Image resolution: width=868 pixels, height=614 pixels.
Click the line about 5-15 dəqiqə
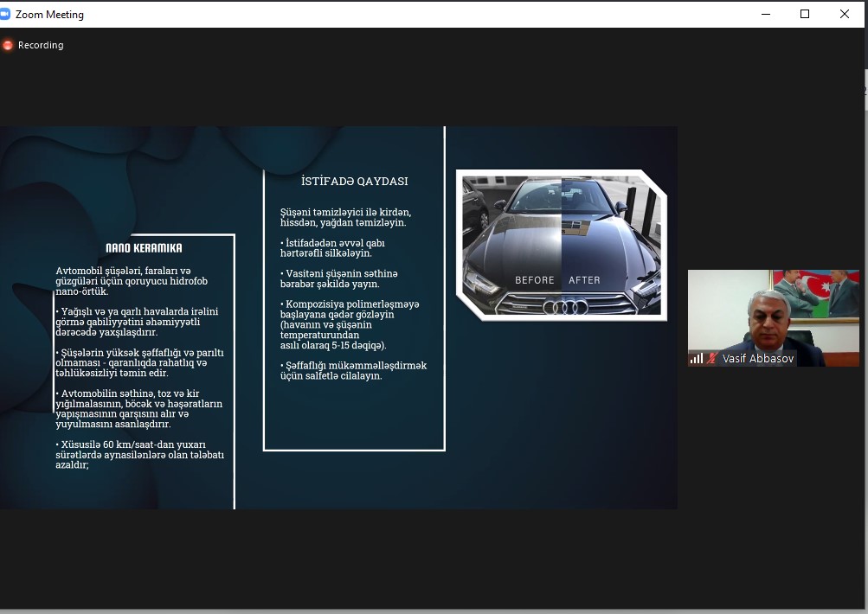(x=332, y=345)
